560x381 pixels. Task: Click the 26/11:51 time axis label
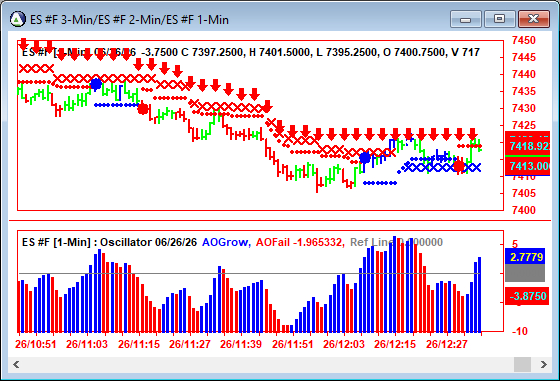(x=292, y=344)
